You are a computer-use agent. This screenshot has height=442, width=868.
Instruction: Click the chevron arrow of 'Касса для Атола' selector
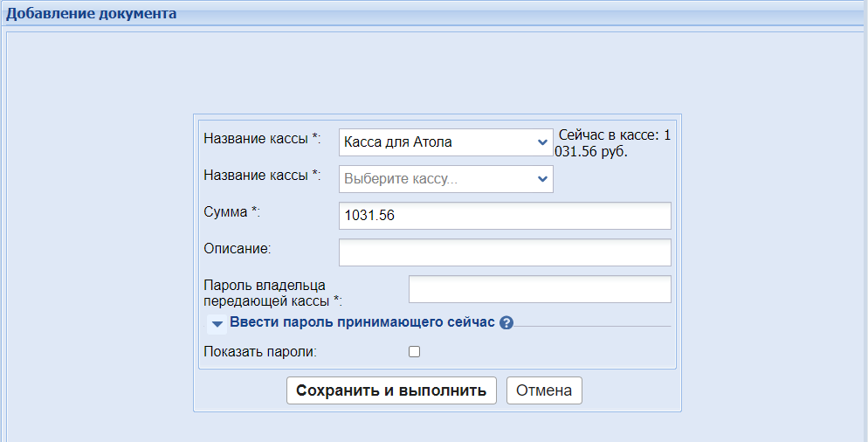(542, 142)
